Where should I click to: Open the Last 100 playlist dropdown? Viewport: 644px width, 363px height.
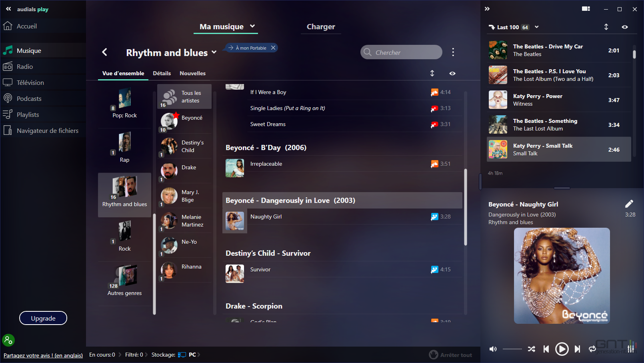[x=537, y=27]
